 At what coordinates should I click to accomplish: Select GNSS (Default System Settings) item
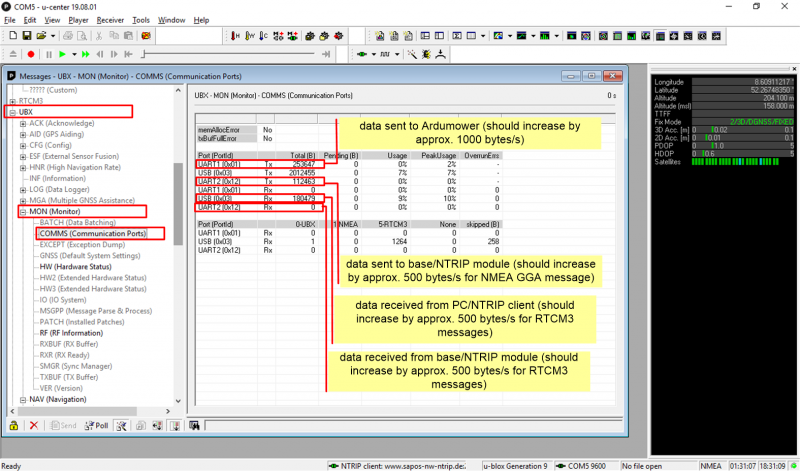[x=90, y=256]
